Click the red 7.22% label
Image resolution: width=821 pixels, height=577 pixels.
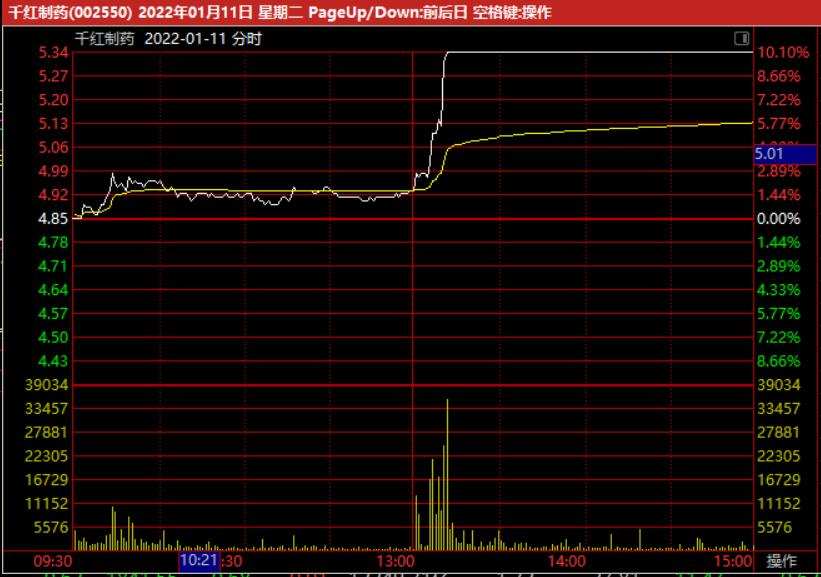tap(778, 100)
